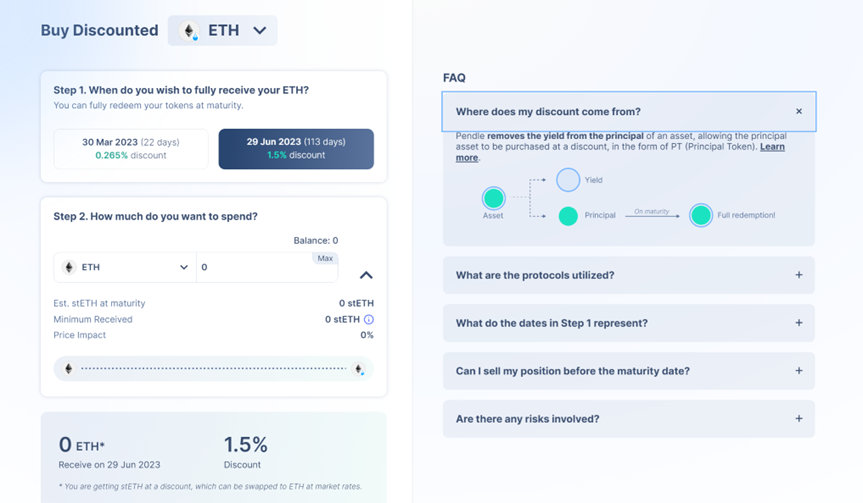863x503 pixels.
Task: Click the stETH icon at the route bar's end
Action: tap(359, 369)
